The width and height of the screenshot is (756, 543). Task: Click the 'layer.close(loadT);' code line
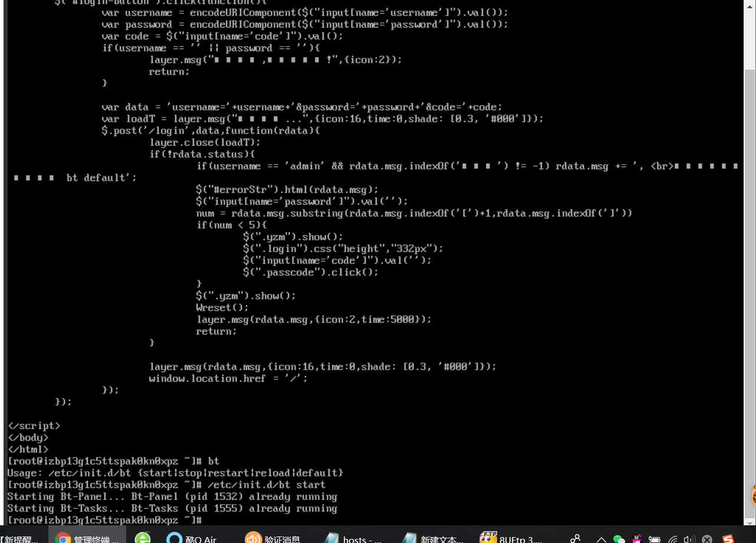coord(205,142)
